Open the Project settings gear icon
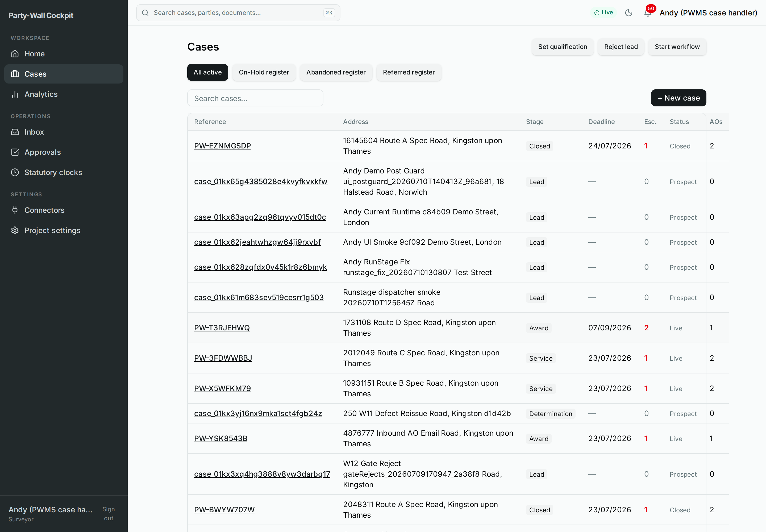Viewport: 766px width, 532px height. 15,230
